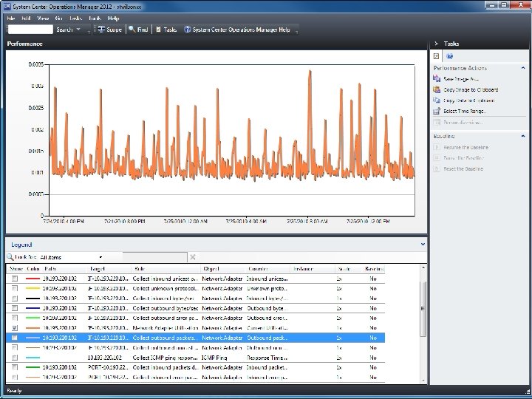The height and width of the screenshot is (399, 532).
Task: Open System Center Operations Manager Help
Action: [237, 30]
